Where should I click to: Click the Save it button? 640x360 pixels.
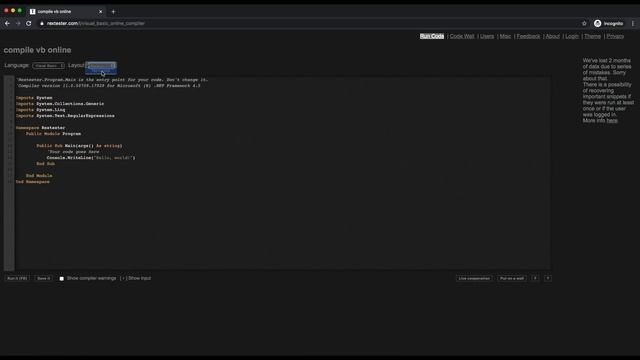coord(43,278)
